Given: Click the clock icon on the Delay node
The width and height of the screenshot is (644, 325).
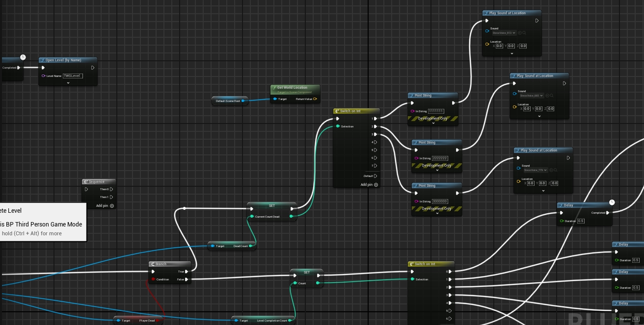Looking at the screenshot, I should pos(612,202).
